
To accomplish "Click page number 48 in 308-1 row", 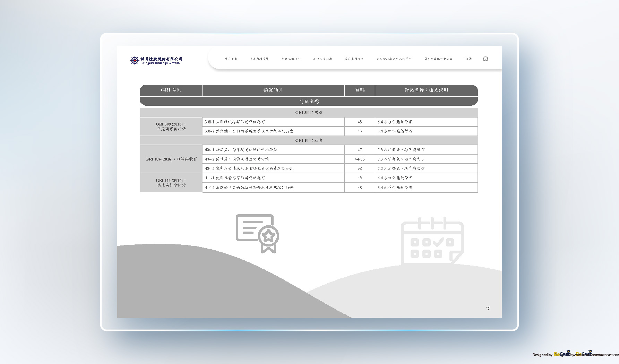I will (360, 122).
